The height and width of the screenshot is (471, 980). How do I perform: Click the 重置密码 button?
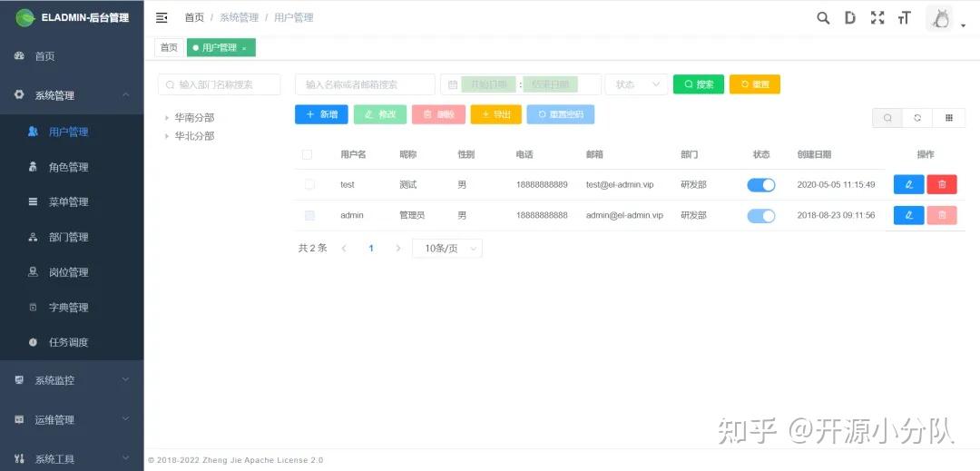click(x=560, y=114)
